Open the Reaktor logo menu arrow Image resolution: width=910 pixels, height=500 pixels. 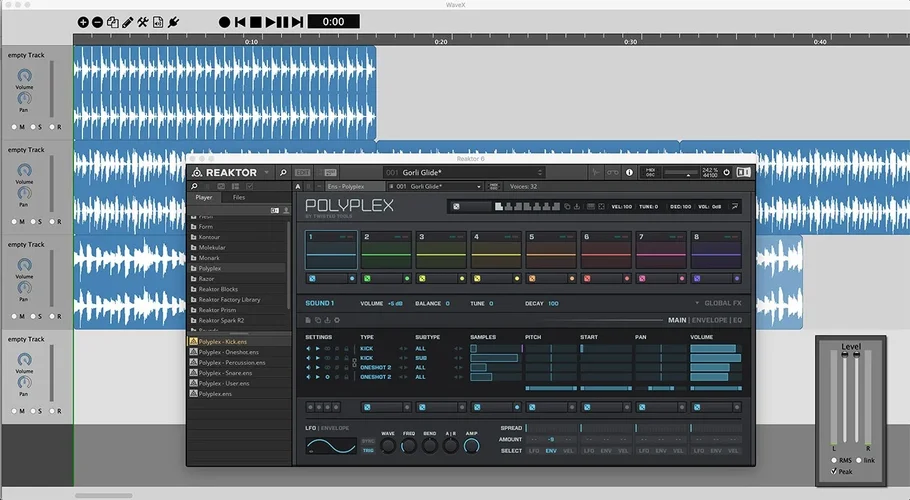266,172
